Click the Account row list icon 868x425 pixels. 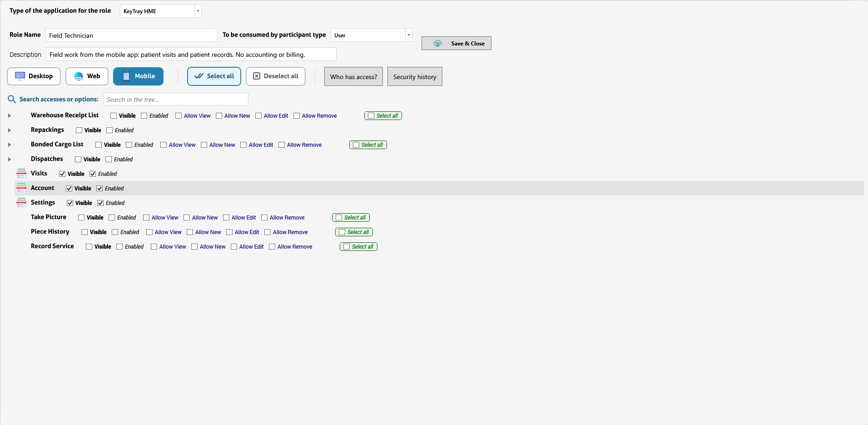point(21,188)
